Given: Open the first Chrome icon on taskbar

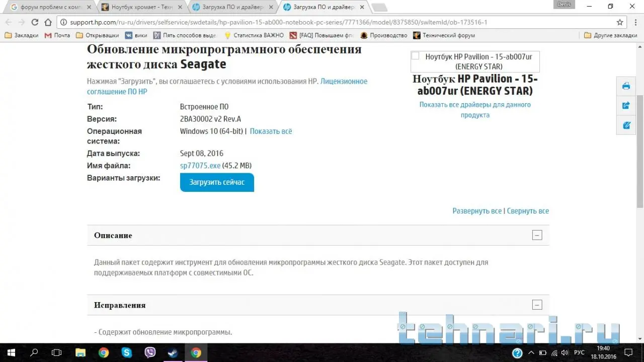Looking at the screenshot, I should point(104,352).
